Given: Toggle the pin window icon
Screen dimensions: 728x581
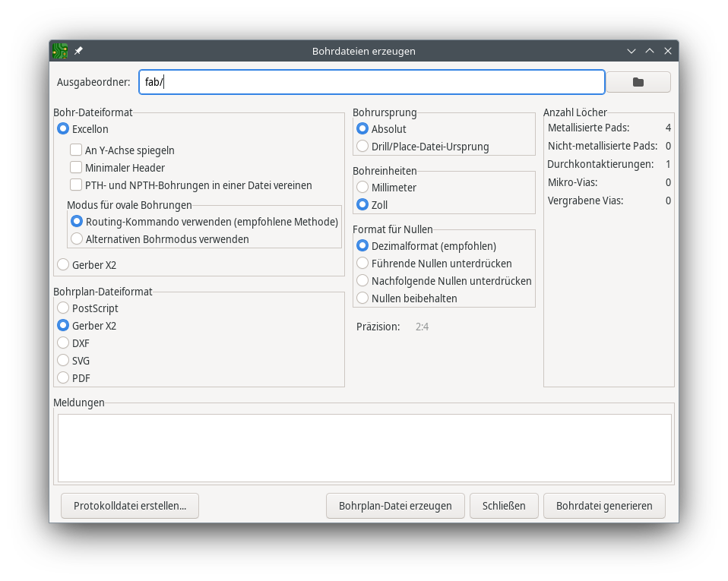Looking at the screenshot, I should (78, 51).
